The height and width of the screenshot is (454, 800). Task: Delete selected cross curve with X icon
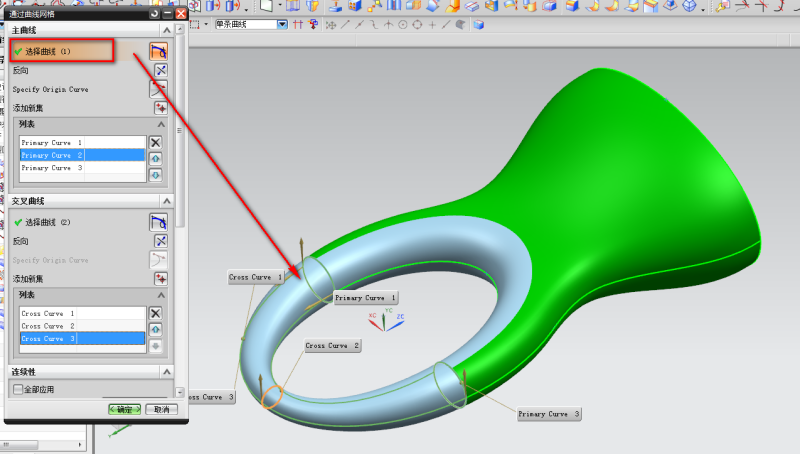coord(155,313)
